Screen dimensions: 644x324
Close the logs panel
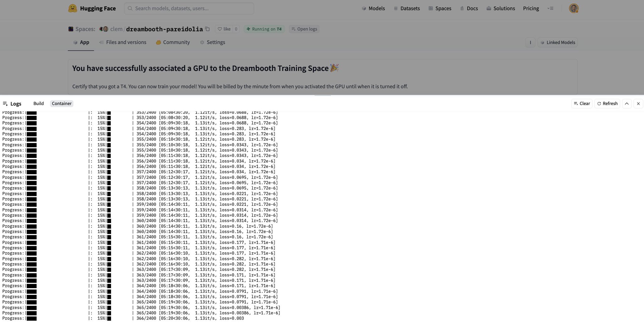click(638, 103)
